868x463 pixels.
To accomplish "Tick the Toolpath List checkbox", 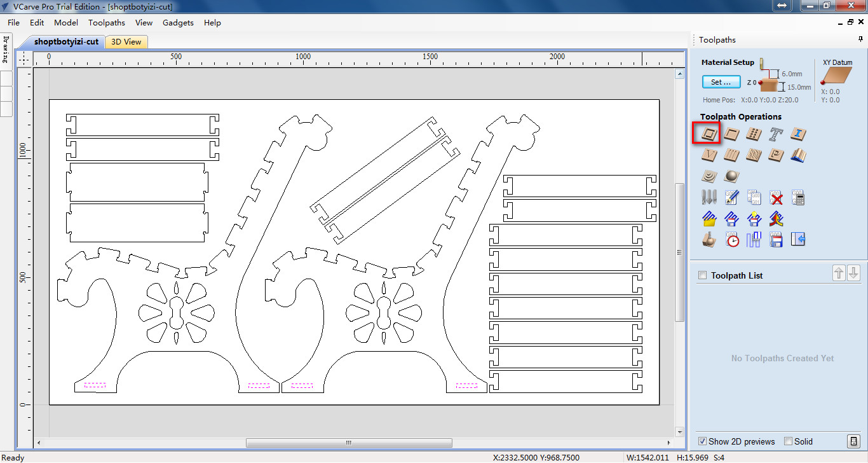I will coord(702,275).
